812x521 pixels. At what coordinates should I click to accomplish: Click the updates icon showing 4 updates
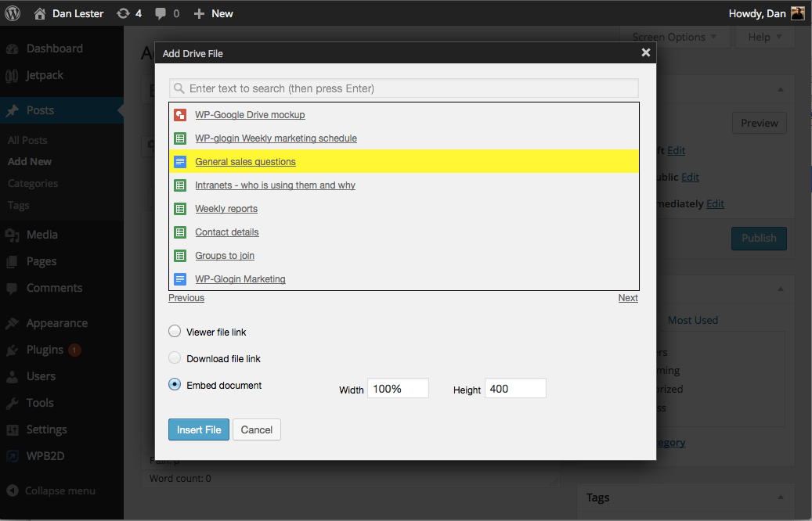point(128,13)
